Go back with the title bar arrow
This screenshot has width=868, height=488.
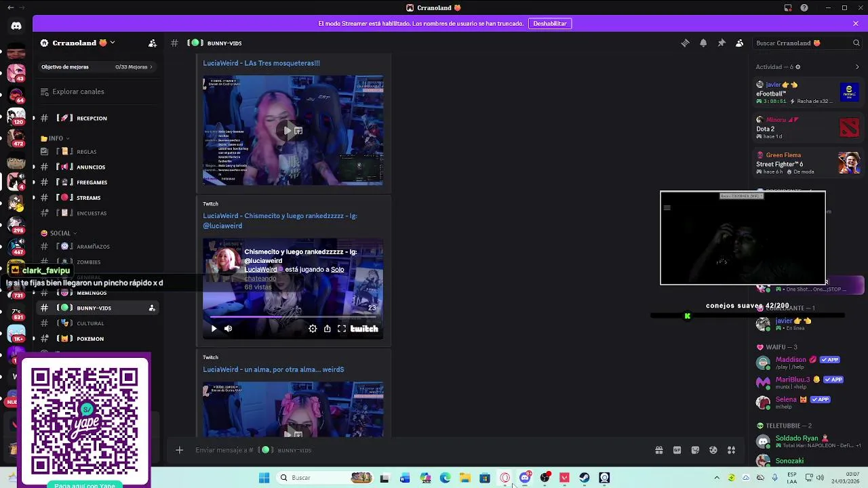tap(10, 7)
